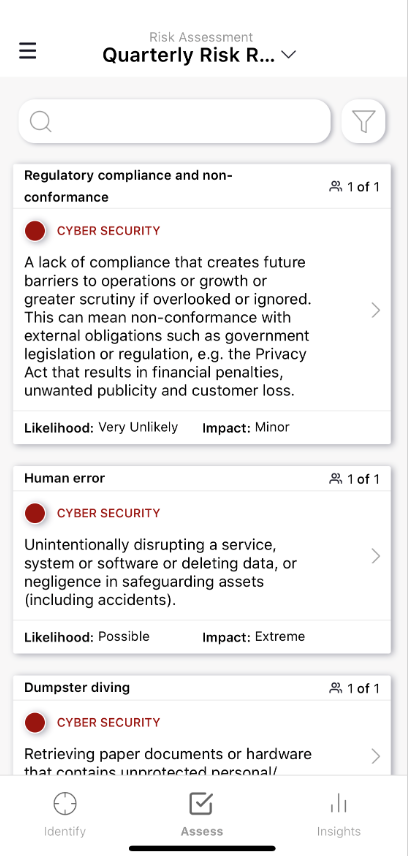Image resolution: width=408 pixels, height=856 pixels.
Task: Switch to the Identify tab label
Action: tap(64, 831)
